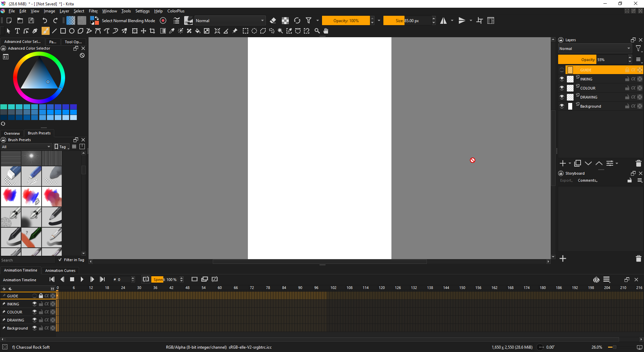Click the Select Normal Blending Mode button

[128, 20]
